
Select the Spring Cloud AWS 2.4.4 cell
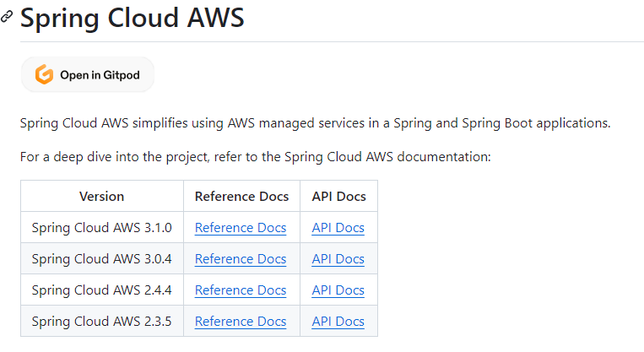102,290
